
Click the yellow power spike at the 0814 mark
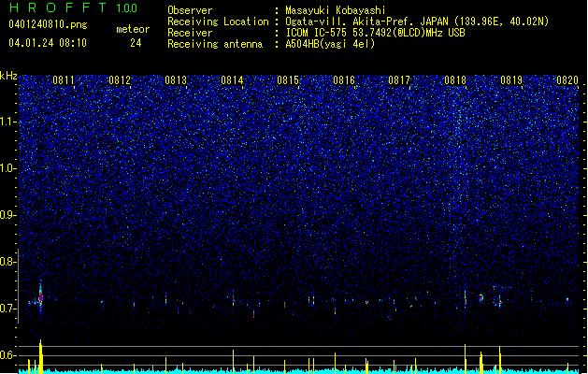[x=234, y=361]
